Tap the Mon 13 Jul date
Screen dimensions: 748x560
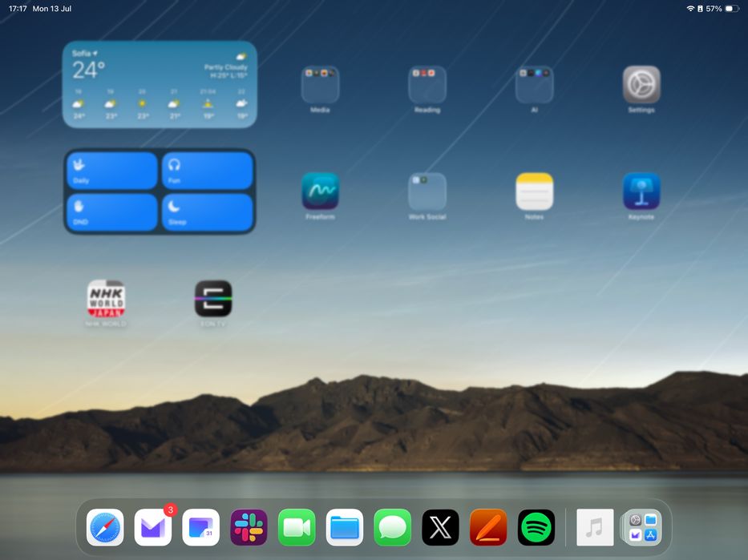52,9
